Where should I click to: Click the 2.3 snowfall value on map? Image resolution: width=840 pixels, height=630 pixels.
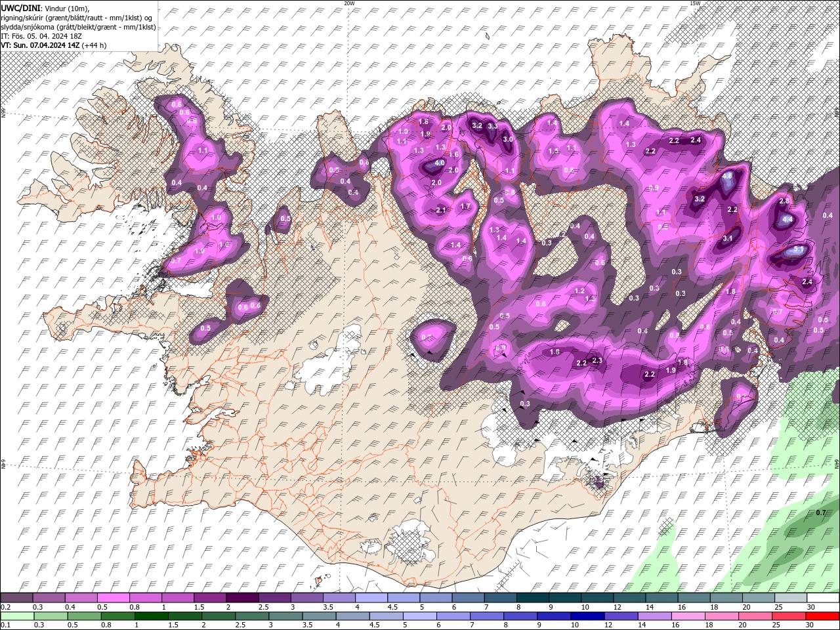[597, 360]
